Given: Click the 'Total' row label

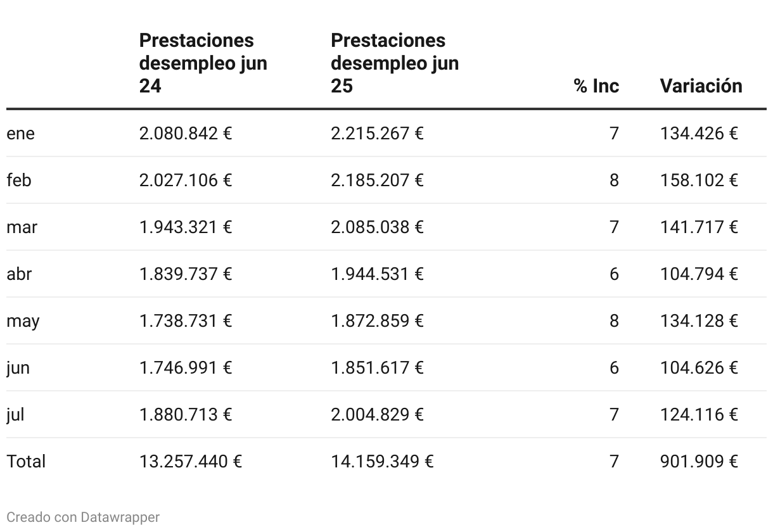Looking at the screenshot, I should [x=26, y=462].
